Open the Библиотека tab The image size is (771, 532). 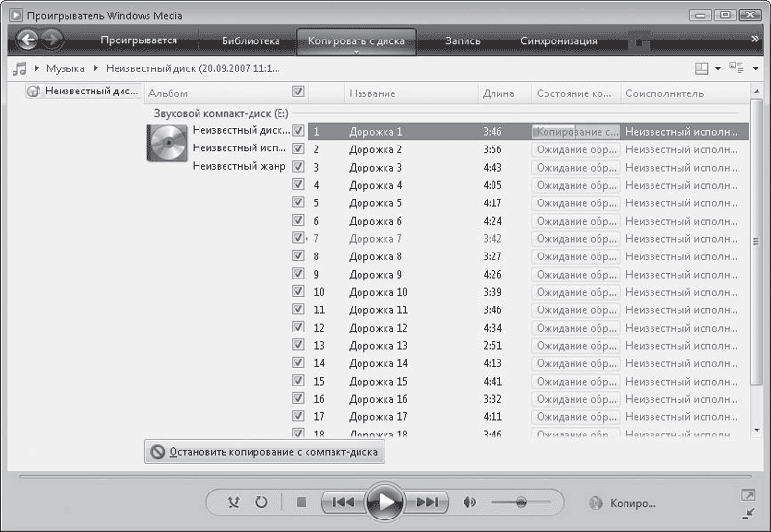coord(251,41)
